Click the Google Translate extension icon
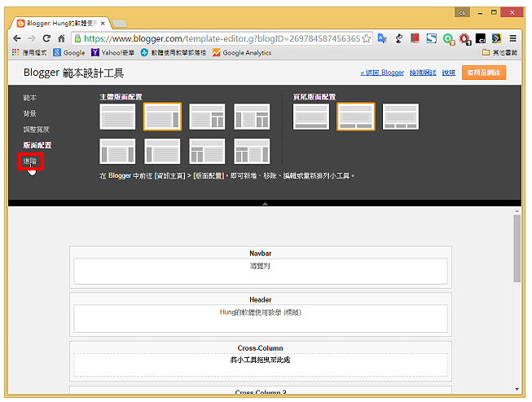 [x=382, y=38]
